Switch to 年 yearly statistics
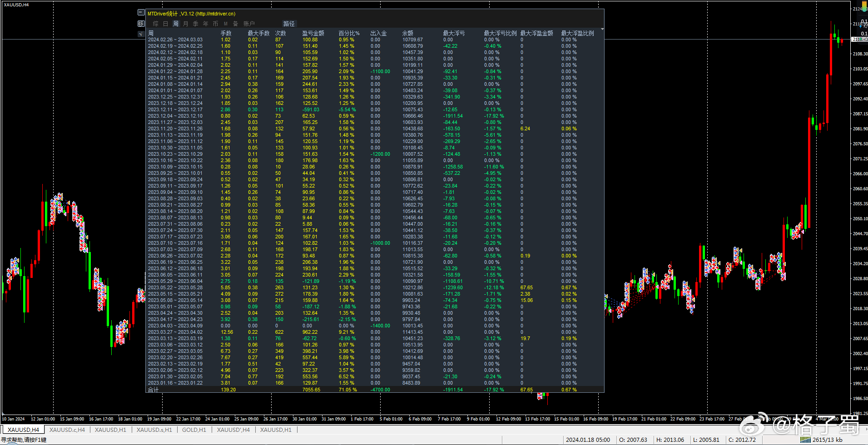 [206, 24]
